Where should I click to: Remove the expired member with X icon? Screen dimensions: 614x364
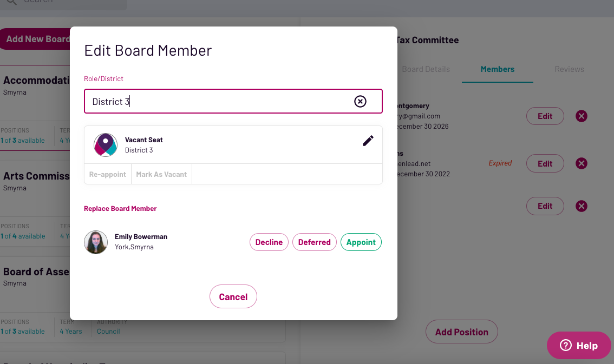[x=581, y=163]
